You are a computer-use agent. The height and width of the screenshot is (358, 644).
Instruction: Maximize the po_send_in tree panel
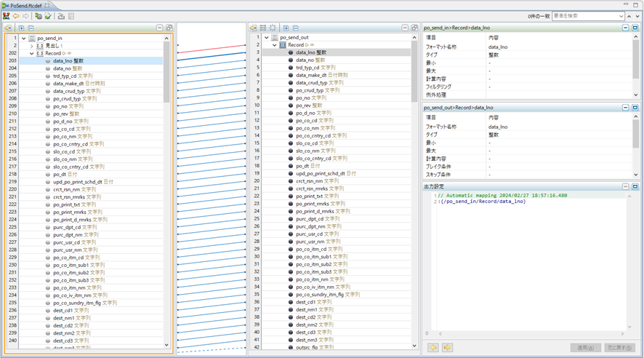169,28
